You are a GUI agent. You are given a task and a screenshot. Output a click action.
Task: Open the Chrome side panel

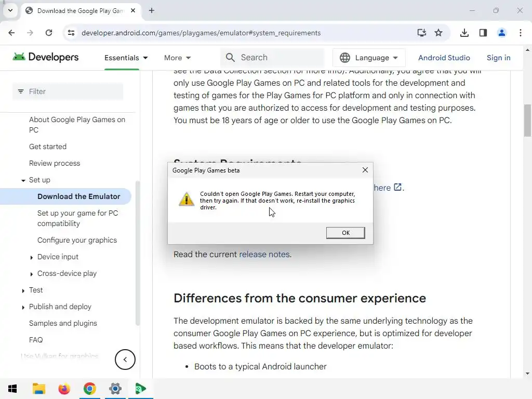pyautogui.click(x=483, y=33)
